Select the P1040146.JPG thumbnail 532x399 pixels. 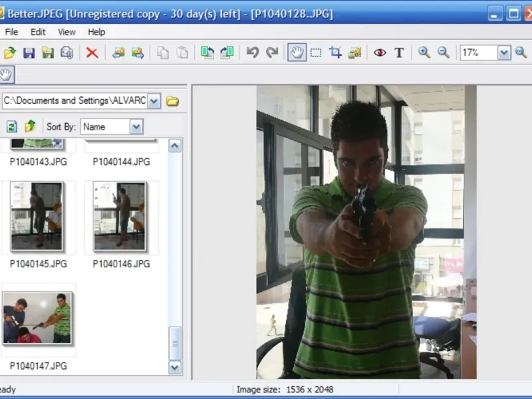[120, 216]
